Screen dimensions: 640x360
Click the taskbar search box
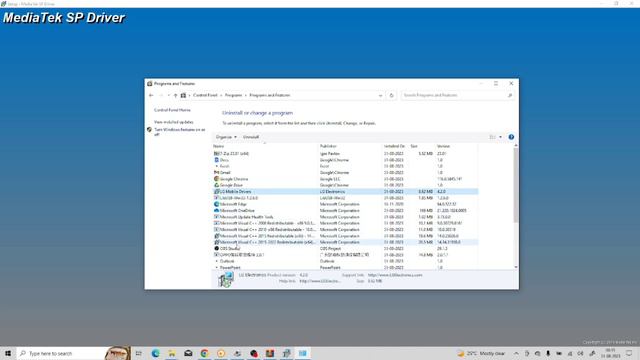point(73,353)
